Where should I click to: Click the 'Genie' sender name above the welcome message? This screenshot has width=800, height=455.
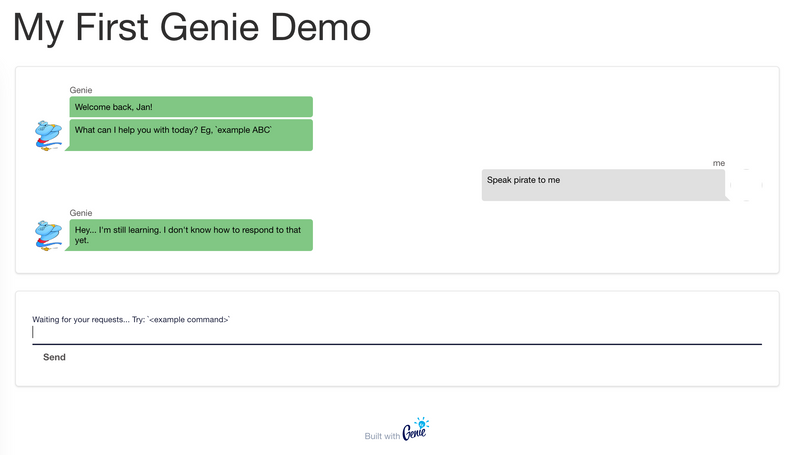tap(81, 90)
